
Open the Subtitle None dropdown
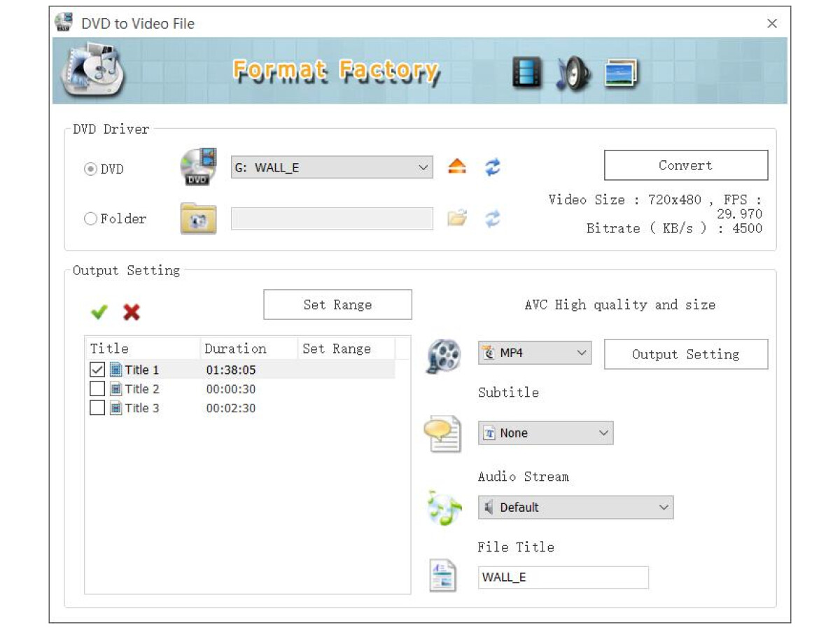click(545, 433)
